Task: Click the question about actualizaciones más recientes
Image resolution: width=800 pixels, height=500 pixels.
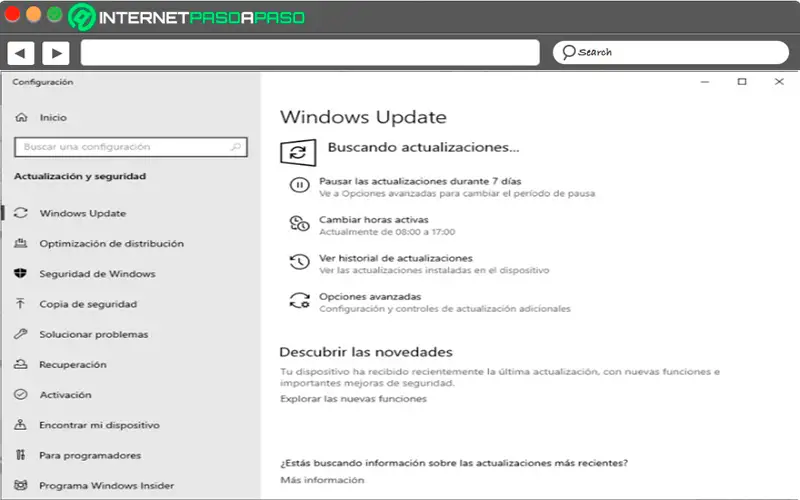Action: tap(454, 463)
